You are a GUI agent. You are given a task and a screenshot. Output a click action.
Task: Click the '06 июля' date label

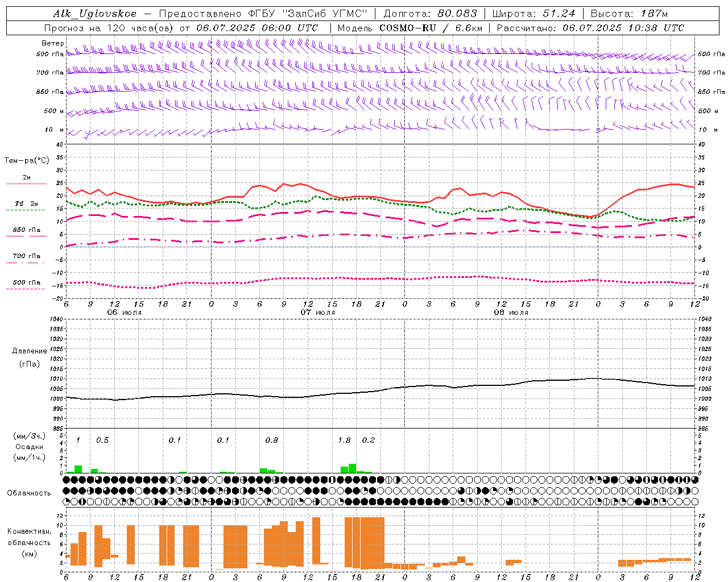(x=125, y=313)
